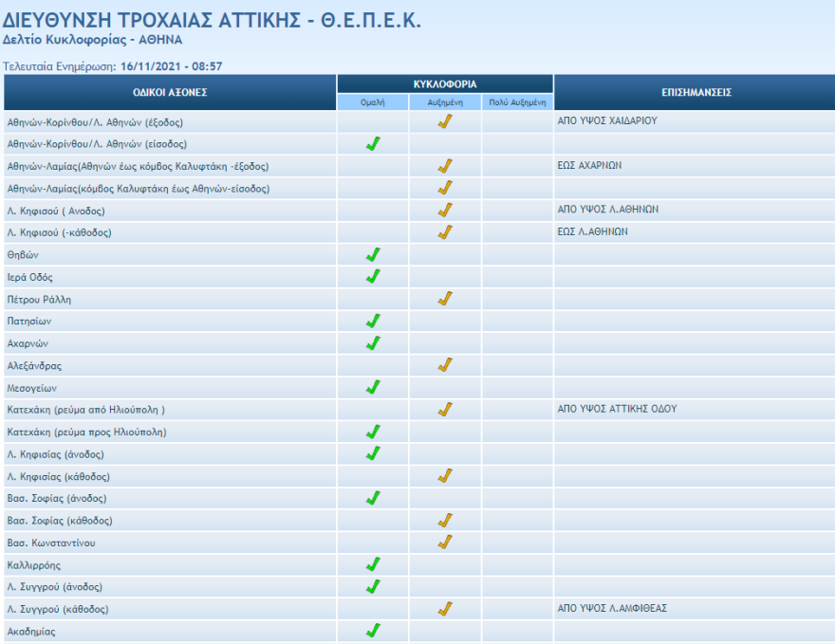The image size is (835, 644).
Task: Click the Πολύ Αυξημένη column subheader
Action: click(517, 101)
